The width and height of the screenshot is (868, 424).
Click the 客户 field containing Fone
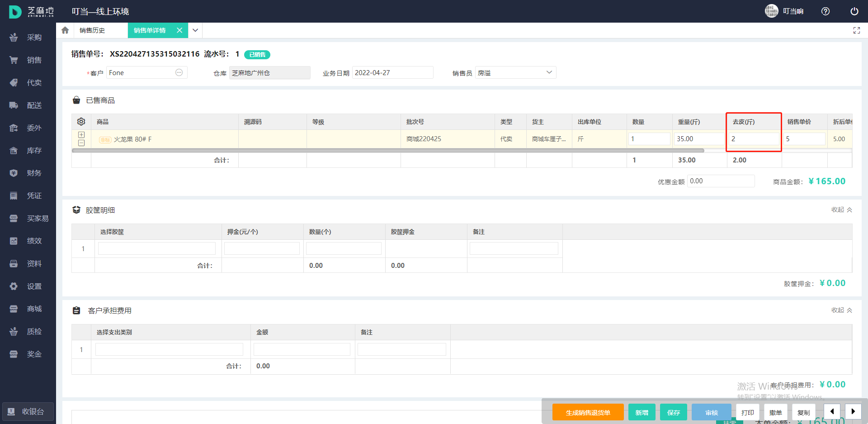click(x=147, y=72)
